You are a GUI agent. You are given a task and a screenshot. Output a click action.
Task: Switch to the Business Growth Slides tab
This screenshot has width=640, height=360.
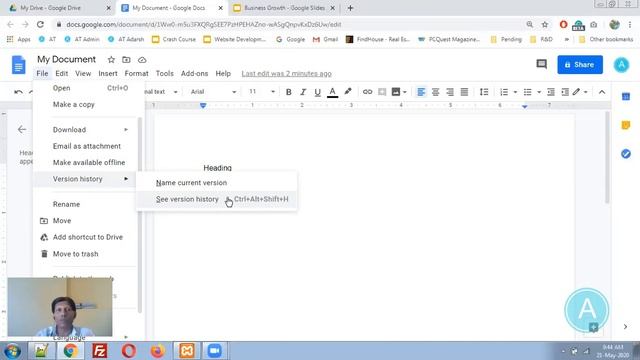click(284, 8)
